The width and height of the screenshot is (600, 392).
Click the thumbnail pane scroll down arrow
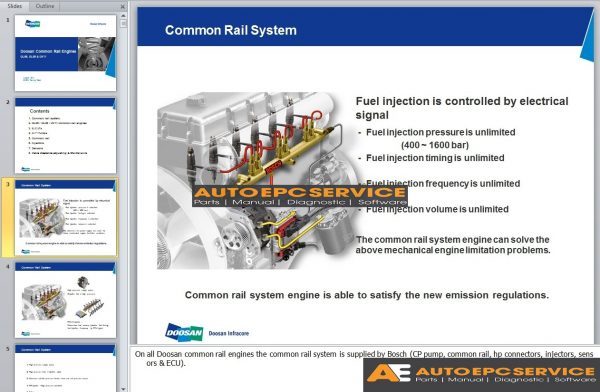tap(123, 389)
